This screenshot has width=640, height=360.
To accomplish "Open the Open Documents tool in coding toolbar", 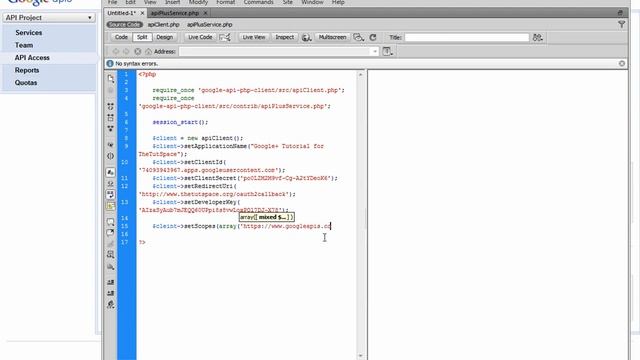I will pos(111,78).
